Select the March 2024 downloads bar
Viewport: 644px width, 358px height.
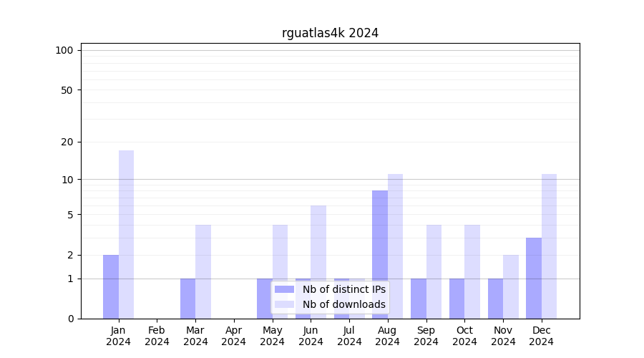coord(203,271)
